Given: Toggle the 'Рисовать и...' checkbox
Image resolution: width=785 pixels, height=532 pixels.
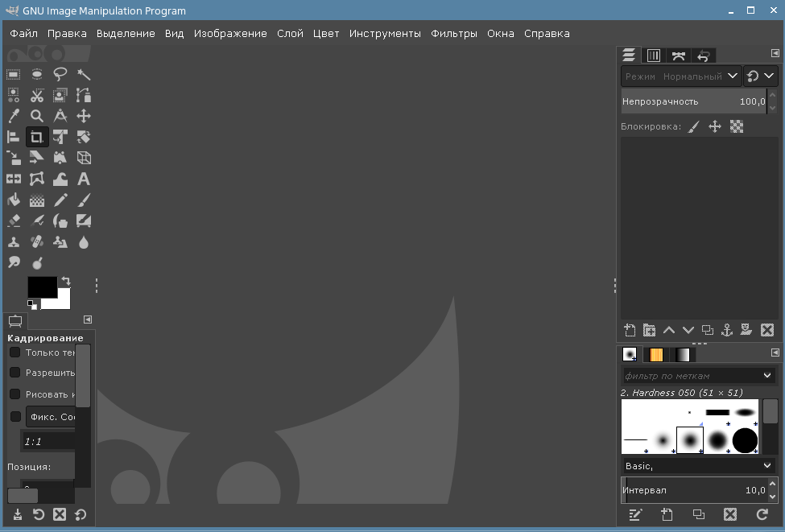Looking at the screenshot, I should (x=15, y=394).
